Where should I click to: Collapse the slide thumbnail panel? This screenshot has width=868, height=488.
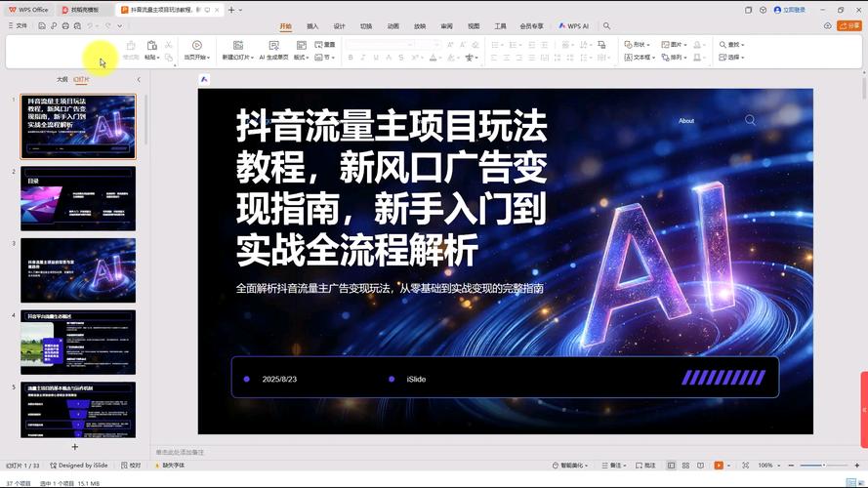pyautogui.click(x=139, y=79)
